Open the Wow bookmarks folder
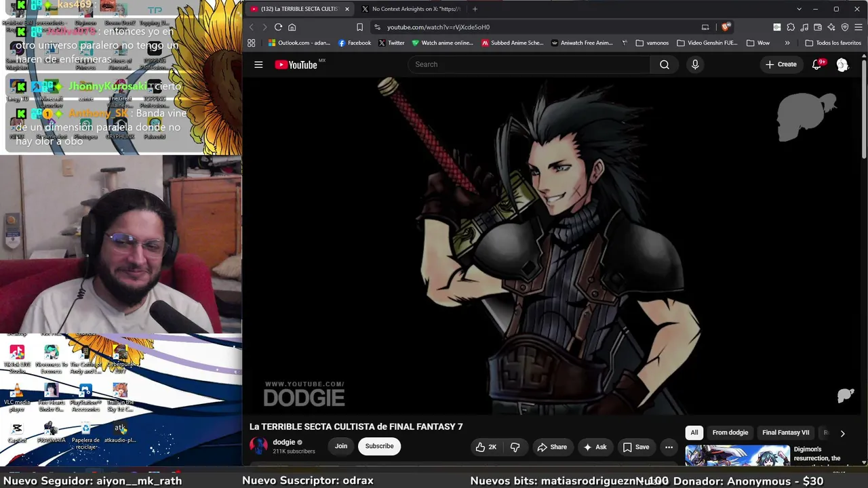868x488 pixels. tap(757, 43)
